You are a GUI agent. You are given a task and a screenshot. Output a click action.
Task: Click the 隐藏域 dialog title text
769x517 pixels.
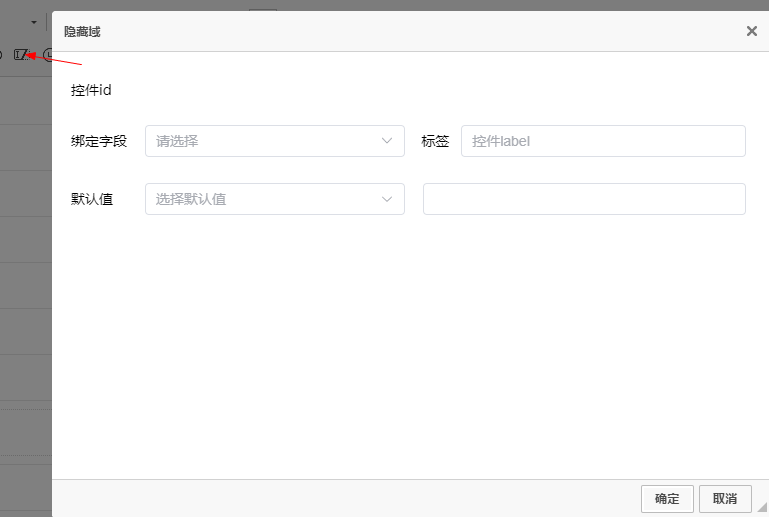pos(82,32)
